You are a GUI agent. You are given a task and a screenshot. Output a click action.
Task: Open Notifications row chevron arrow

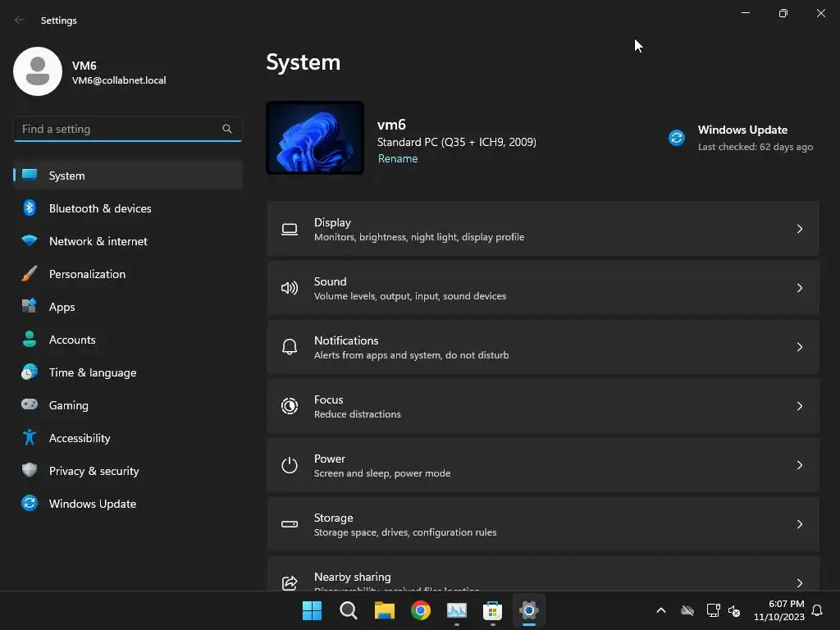tap(799, 347)
